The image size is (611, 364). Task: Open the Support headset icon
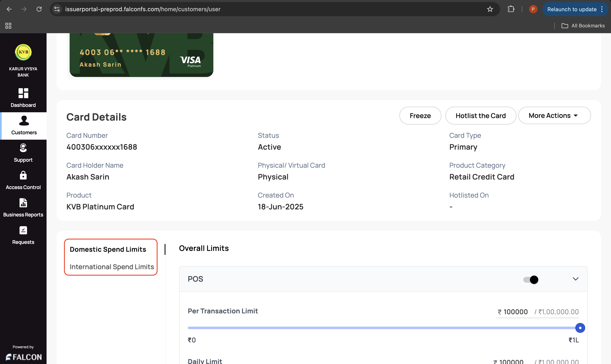[x=23, y=148]
